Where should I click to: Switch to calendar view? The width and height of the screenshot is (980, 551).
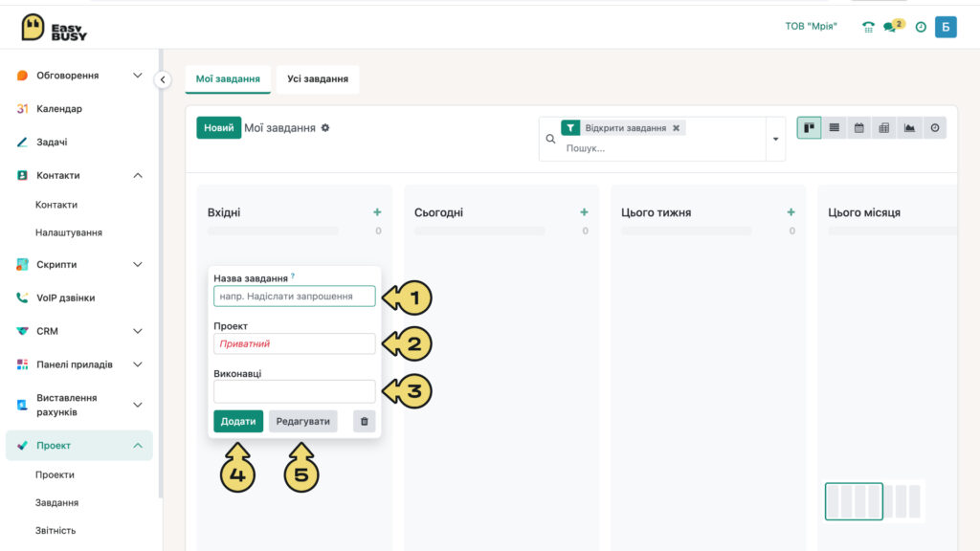[x=858, y=127]
